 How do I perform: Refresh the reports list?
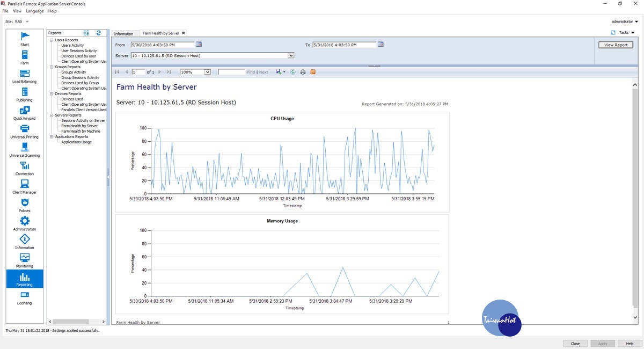tap(99, 33)
